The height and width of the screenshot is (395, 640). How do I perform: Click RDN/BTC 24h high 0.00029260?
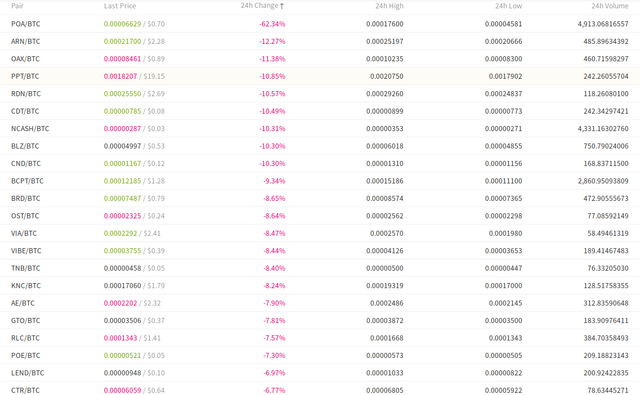coord(385,94)
